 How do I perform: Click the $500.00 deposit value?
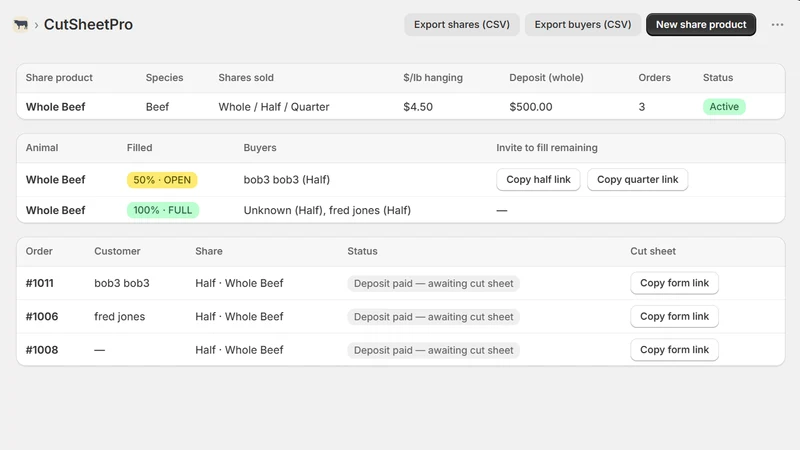[x=531, y=107]
